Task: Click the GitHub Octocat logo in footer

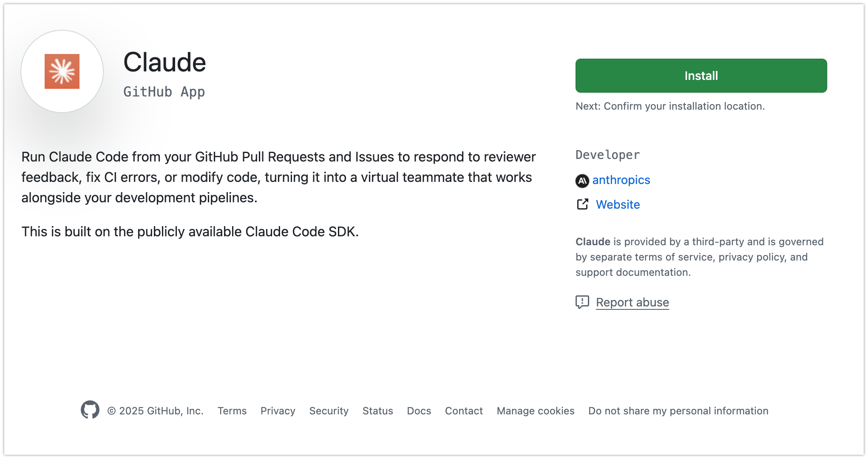Action: coord(90,410)
